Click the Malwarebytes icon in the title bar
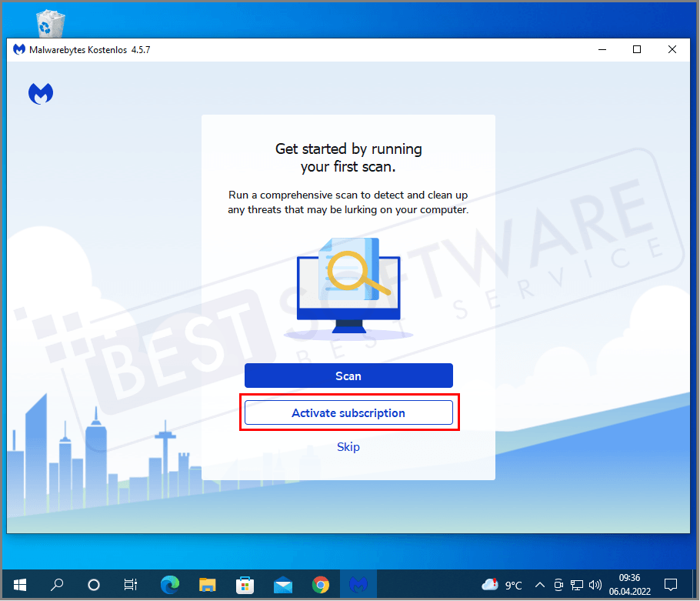The height and width of the screenshot is (601, 700). [x=18, y=48]
